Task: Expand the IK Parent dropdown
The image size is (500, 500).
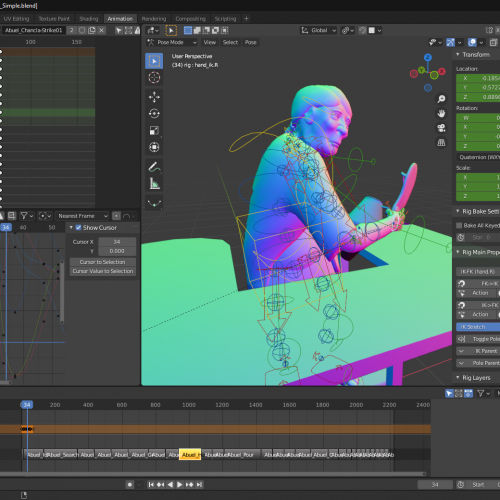Action: pos(478,351)
